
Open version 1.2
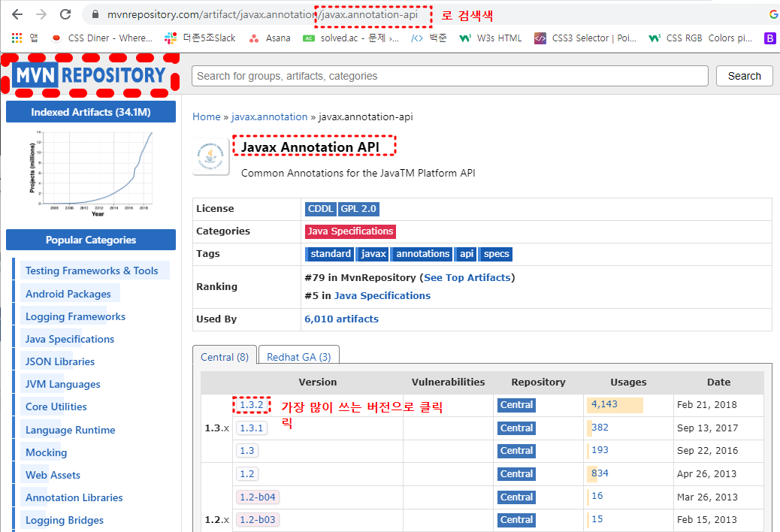pos(247,474)
